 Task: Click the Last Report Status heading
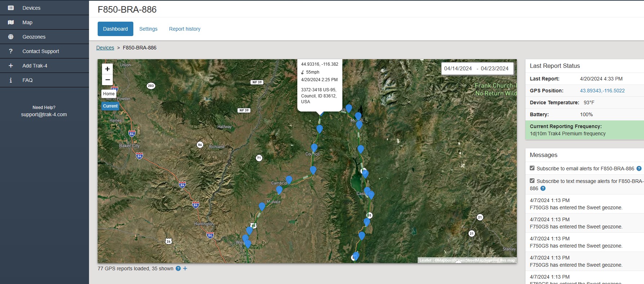coord(555,66)
